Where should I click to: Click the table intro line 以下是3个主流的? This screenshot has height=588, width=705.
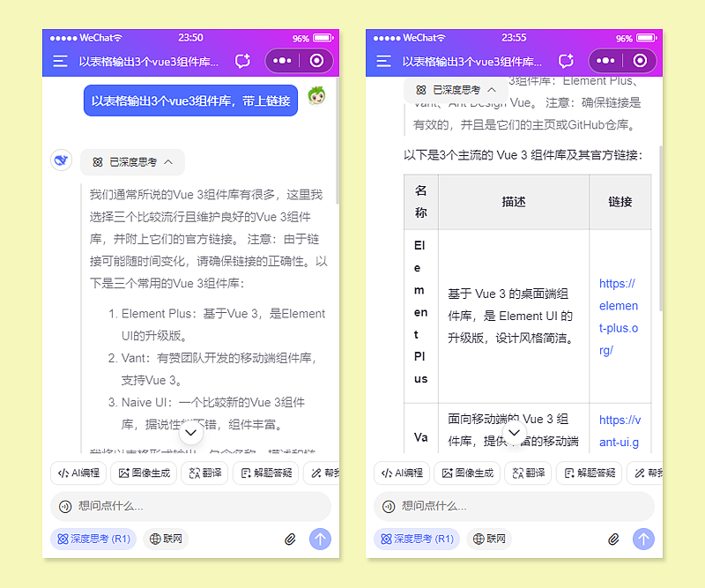point(523,155)
